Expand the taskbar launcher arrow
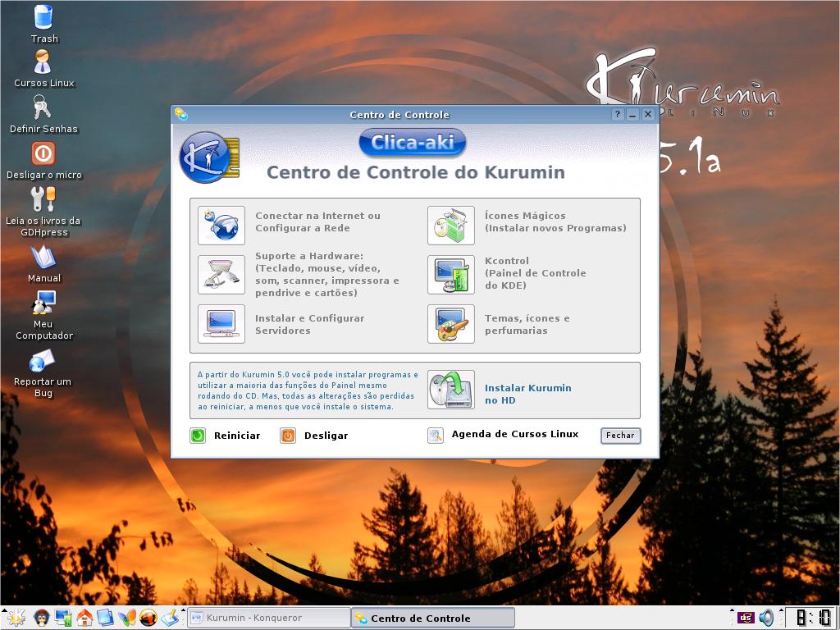 coord(183,611)
